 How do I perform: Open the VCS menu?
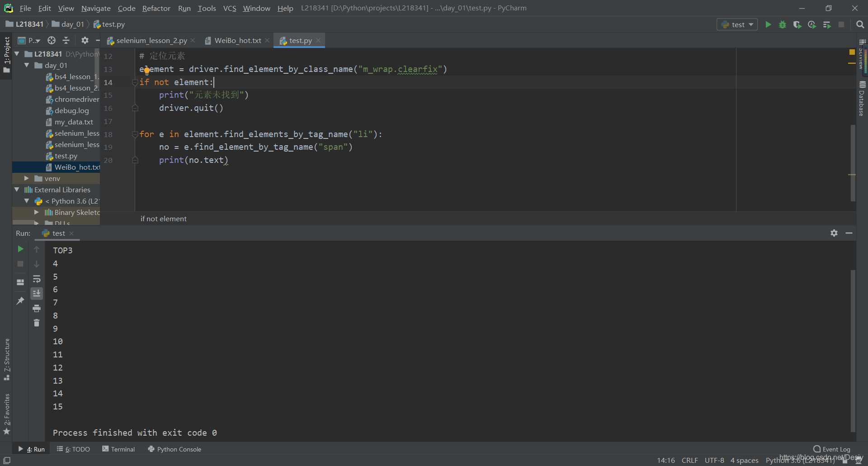click(x=230, y=8)
